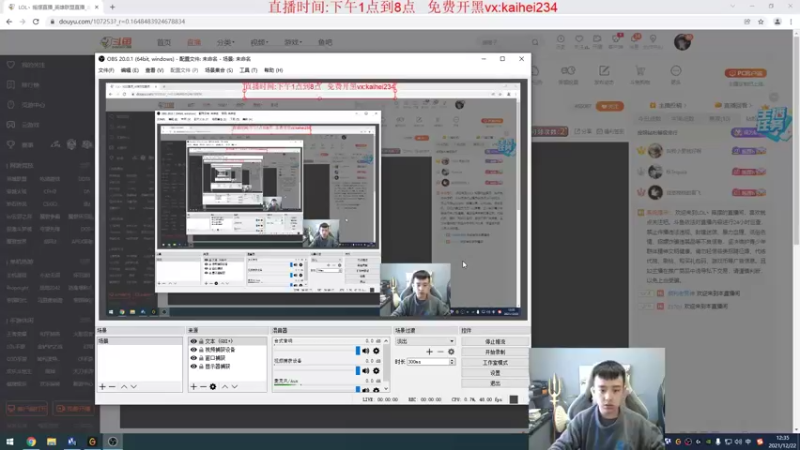800x450 pixels.
Task: Click the start recording button in OBS
Action: click(495, 352)
